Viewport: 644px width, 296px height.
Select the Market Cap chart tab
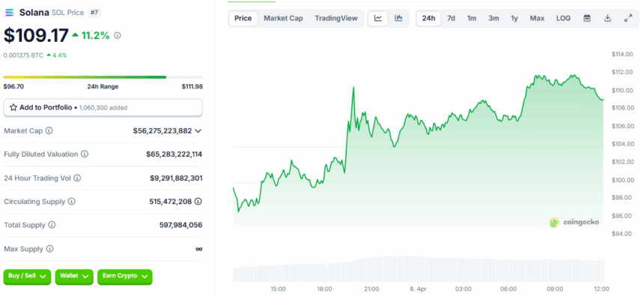283,18
